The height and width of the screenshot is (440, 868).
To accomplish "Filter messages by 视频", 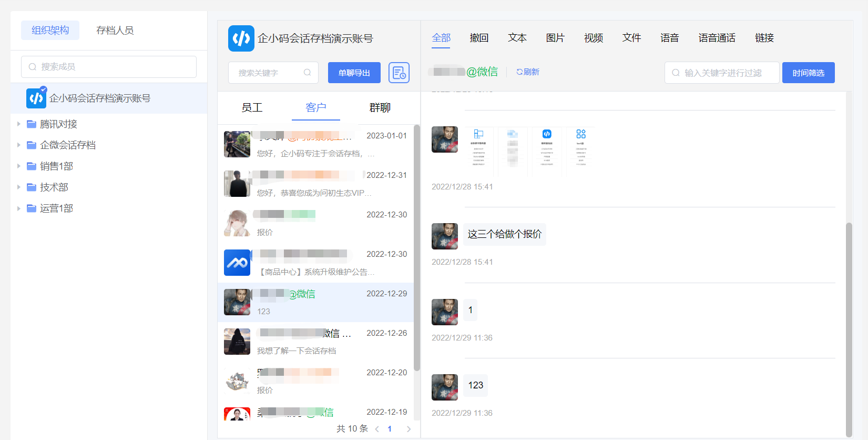I will tap(594, 38).
